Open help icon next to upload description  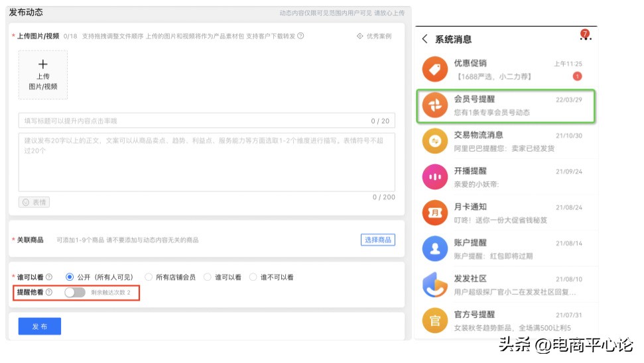tap(300, 36)
